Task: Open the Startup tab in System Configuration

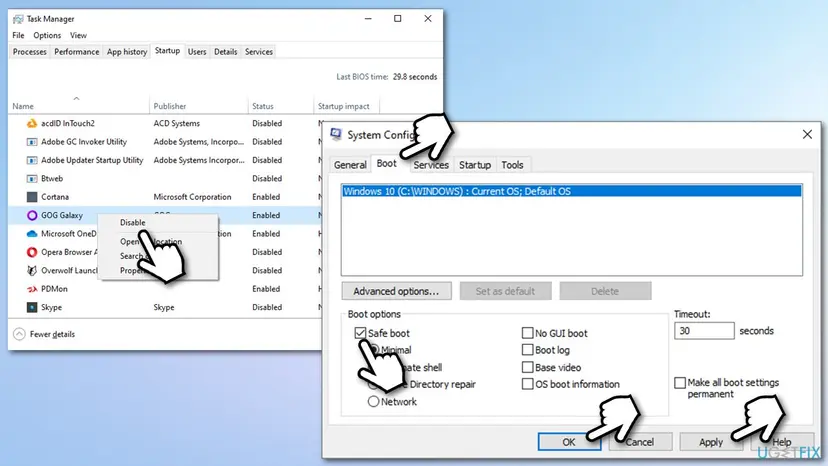Action: pyautogui.click(x=475, y=165)
